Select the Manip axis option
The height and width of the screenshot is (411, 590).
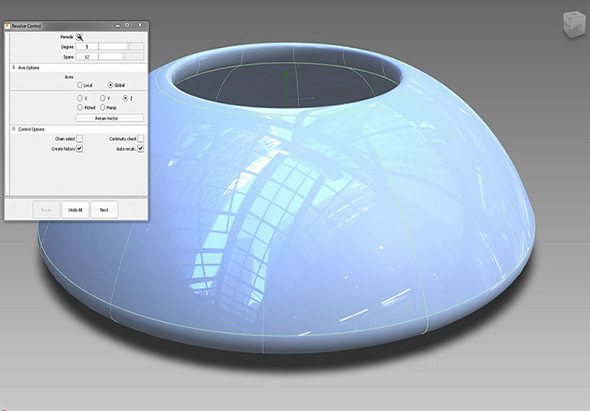(x=102, y=108)
